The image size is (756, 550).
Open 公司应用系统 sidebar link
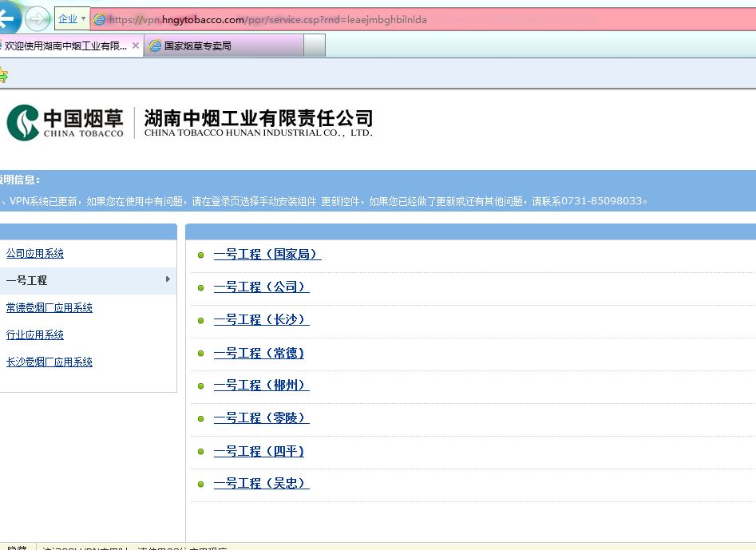click(34, 254)
